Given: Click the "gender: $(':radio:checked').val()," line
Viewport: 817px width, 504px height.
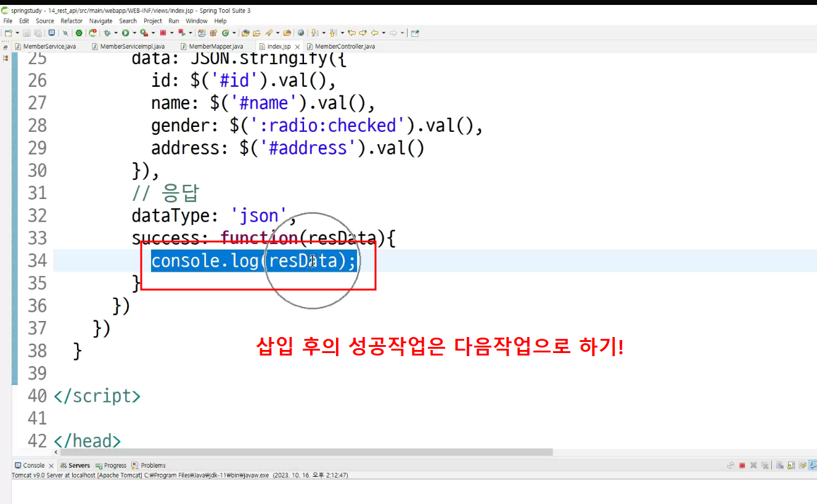Looking at the screenshot, I should [316, 126].
